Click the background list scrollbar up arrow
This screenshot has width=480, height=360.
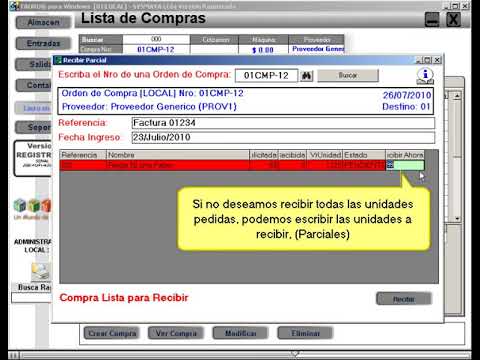pos(457,96)
